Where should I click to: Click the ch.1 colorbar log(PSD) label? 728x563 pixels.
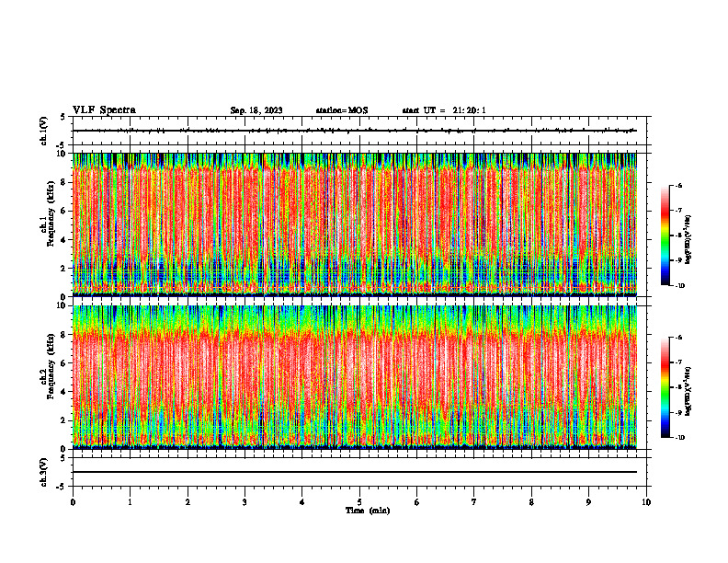688,240
